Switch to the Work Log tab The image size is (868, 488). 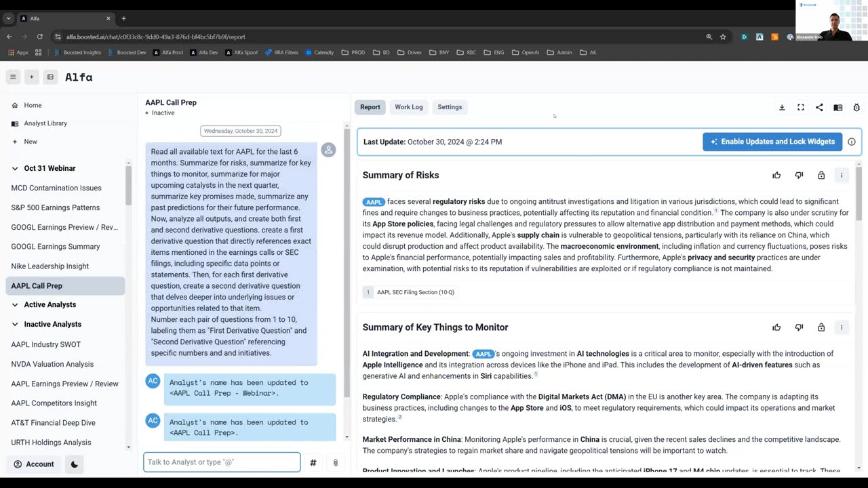click(x=409, y=107)
